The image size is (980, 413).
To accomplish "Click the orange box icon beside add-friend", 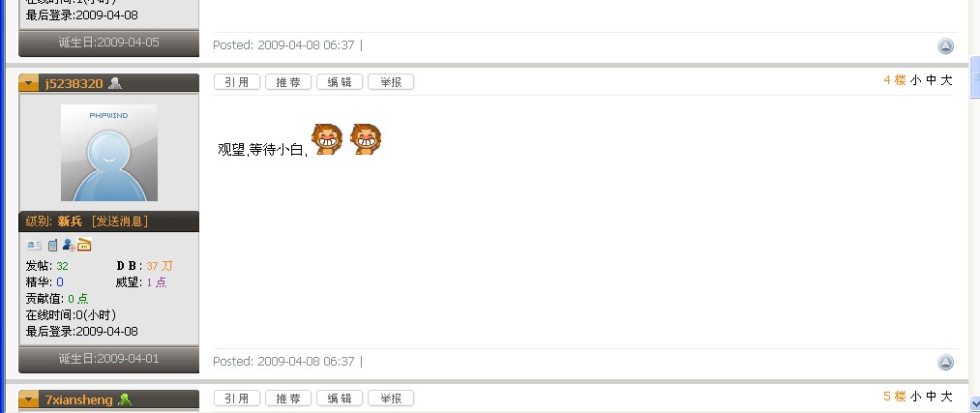I will [x=84, y=245].
